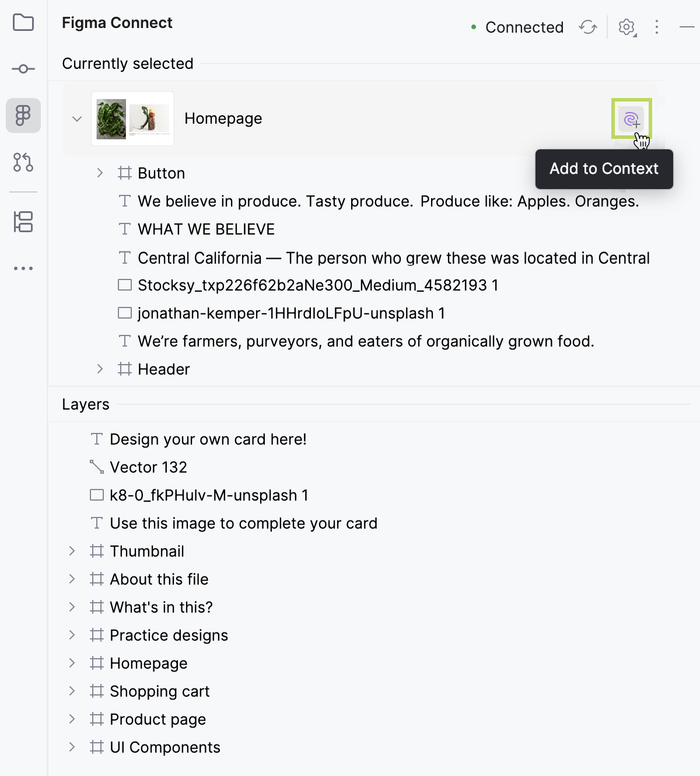The height and width of the screenshot is (776, 700).
Task: Expand the Thumbnail layer
Action: (72, 551)
